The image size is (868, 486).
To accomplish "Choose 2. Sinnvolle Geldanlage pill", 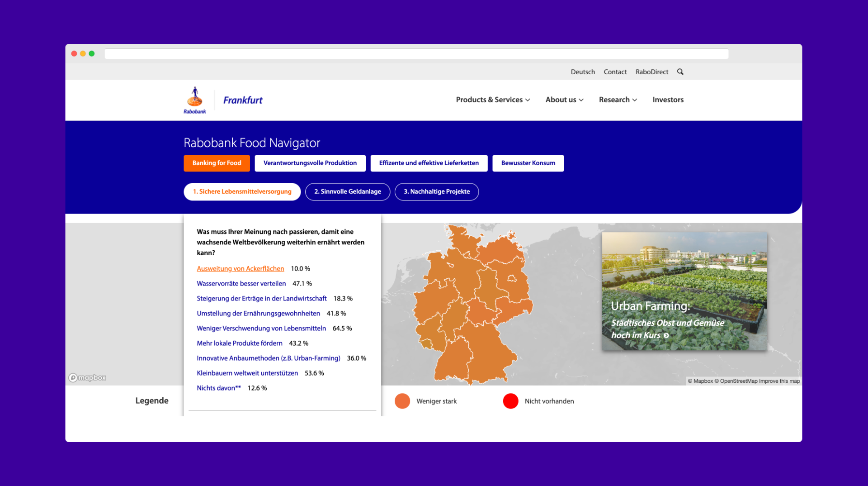I will tap(348, 191).
